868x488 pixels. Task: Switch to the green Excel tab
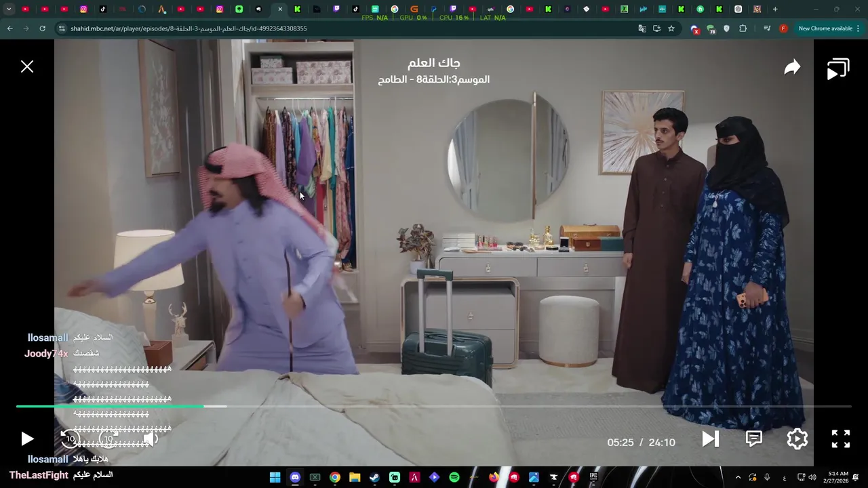[625, 9]
